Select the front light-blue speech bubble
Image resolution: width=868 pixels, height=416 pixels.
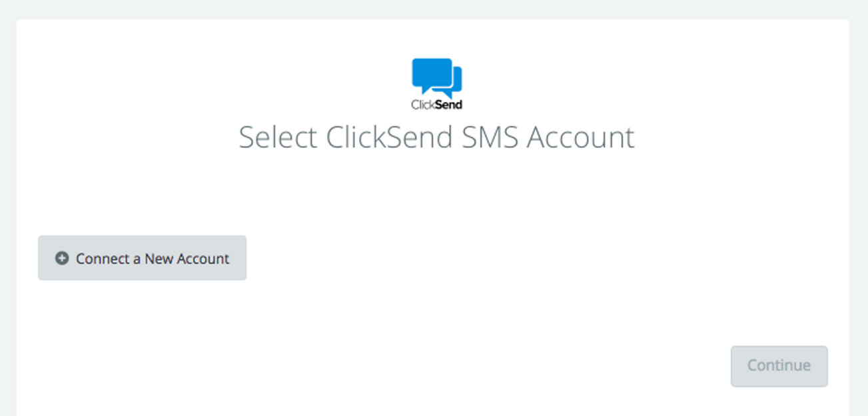tap(432, 76)
